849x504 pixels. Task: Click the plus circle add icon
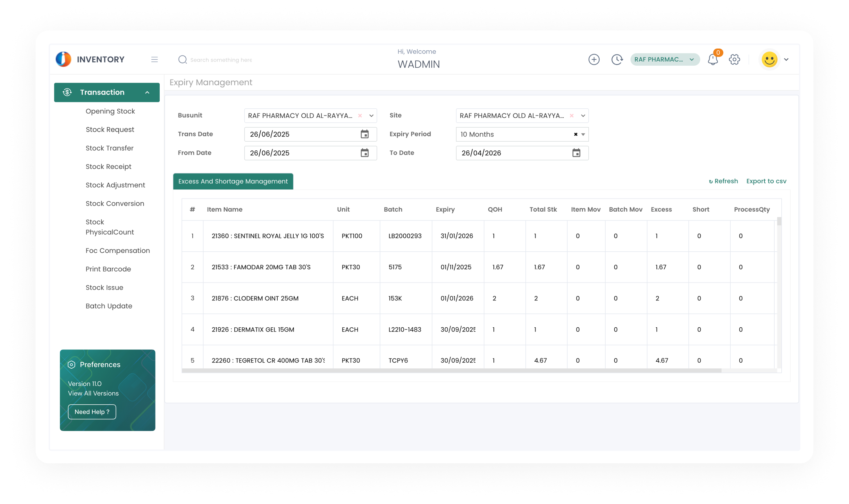click(593, 59)
